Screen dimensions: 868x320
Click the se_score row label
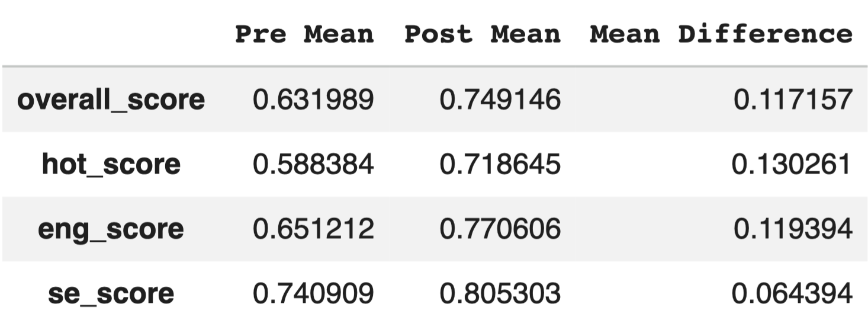coord(111,293)
